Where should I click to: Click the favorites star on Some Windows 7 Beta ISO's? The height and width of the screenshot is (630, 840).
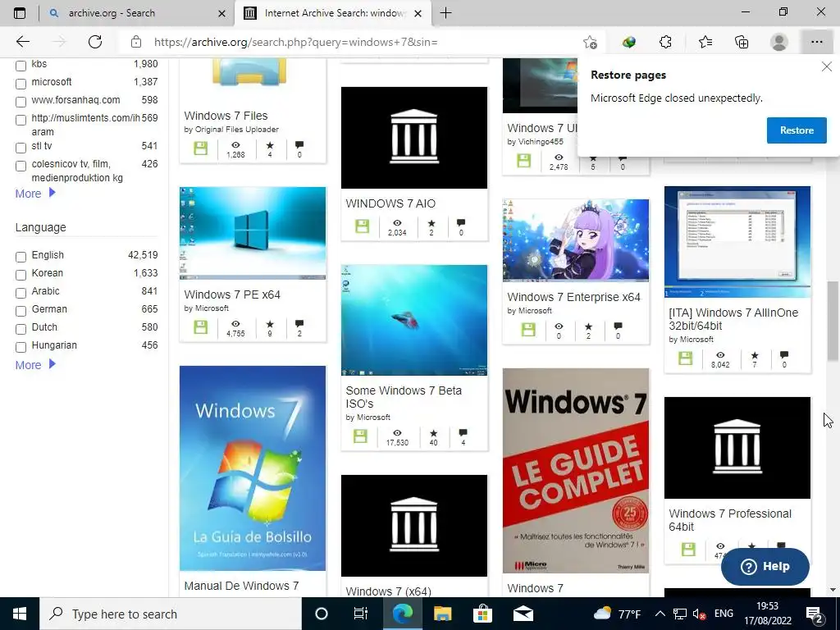coord(433,433)
